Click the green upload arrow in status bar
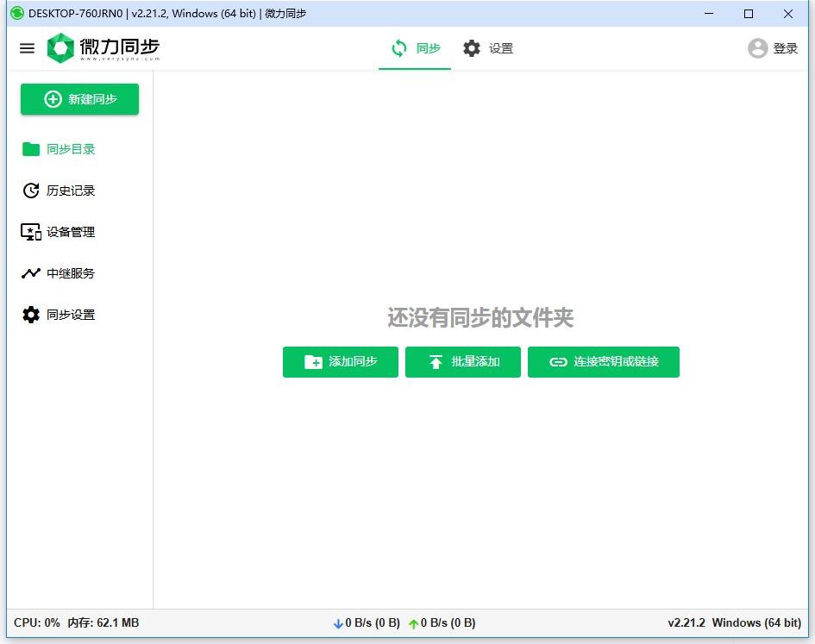The image size is (815, 644). 414,623
